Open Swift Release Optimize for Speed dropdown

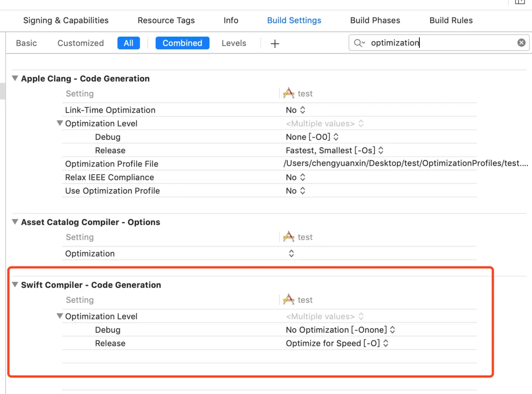click(337, 343)
